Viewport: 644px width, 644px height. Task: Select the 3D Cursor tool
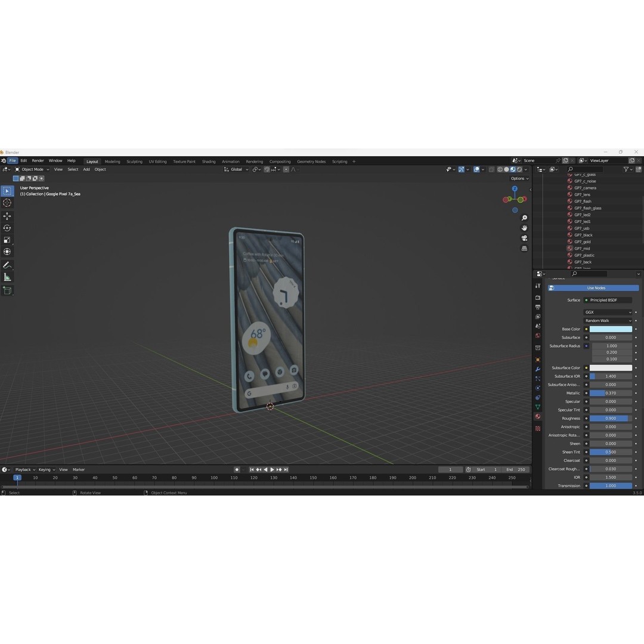7,203
